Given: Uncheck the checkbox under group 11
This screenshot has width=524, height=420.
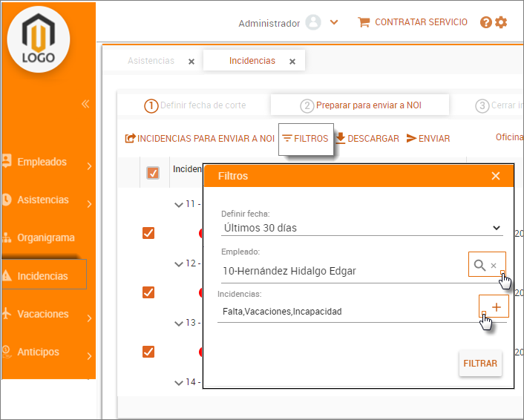Looking at the screenshot, I should tap(148, 233).
